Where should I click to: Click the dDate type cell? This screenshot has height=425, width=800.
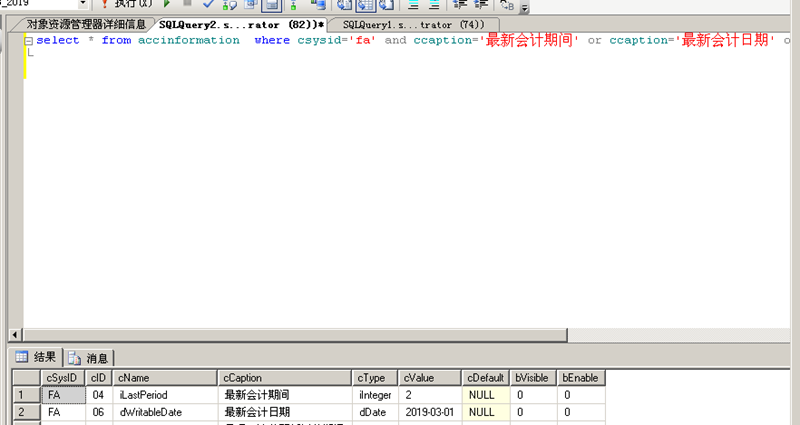click(375, 412)
